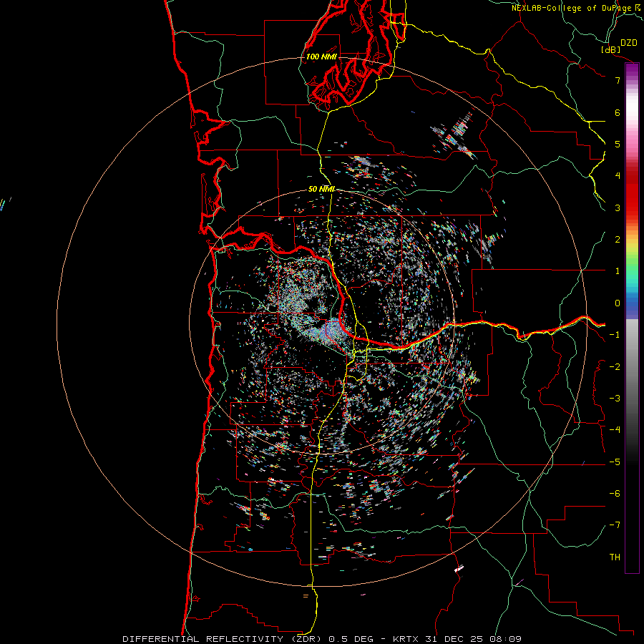Click the 5 tick on the dB scale
644x644 pixels.
click(x=618, y=144)
